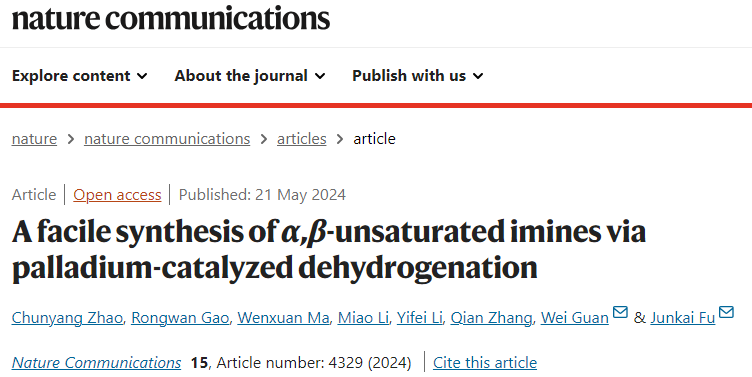The width and height of the screenshot is (752, 377).
Task: Open the Open access link
Action: [117, 195]
